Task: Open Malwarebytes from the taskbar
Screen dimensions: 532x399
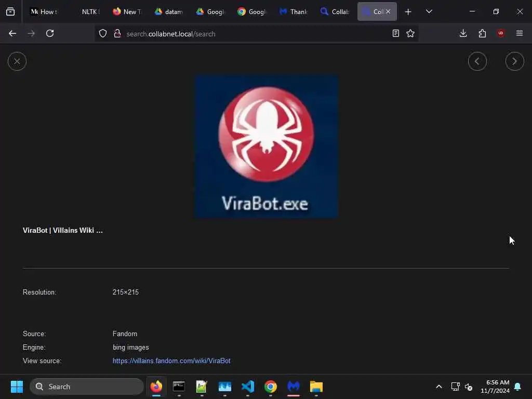Action: pos(294,387)
